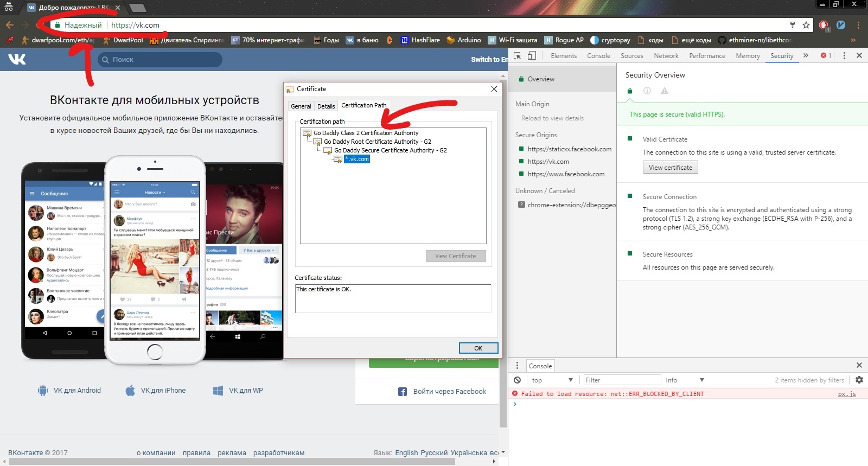Screen dimensions: 868x466
Task: Select Go Daddy Secure Certificate Authority - G2
Action: point(391,150)
